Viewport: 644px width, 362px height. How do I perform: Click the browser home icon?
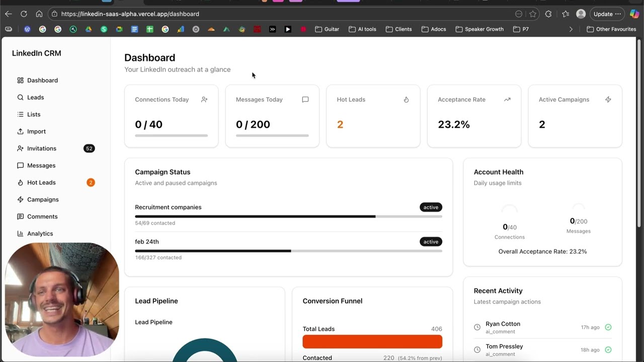39,14
